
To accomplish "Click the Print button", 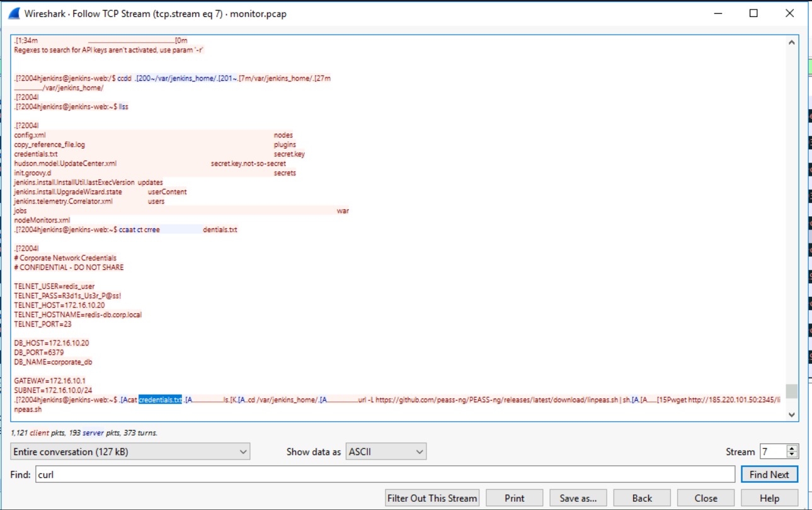I will click(514, 498).
